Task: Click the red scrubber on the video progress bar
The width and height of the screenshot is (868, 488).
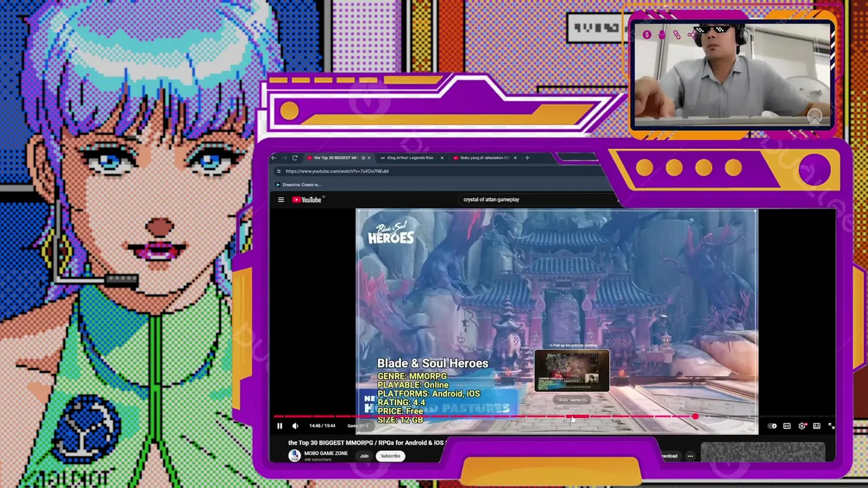Action: (x=695, y=417)
